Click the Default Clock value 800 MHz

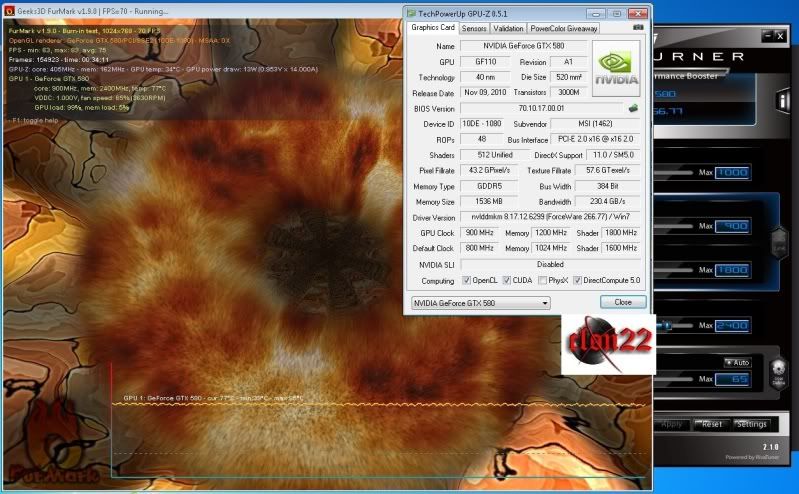point(479,248)
